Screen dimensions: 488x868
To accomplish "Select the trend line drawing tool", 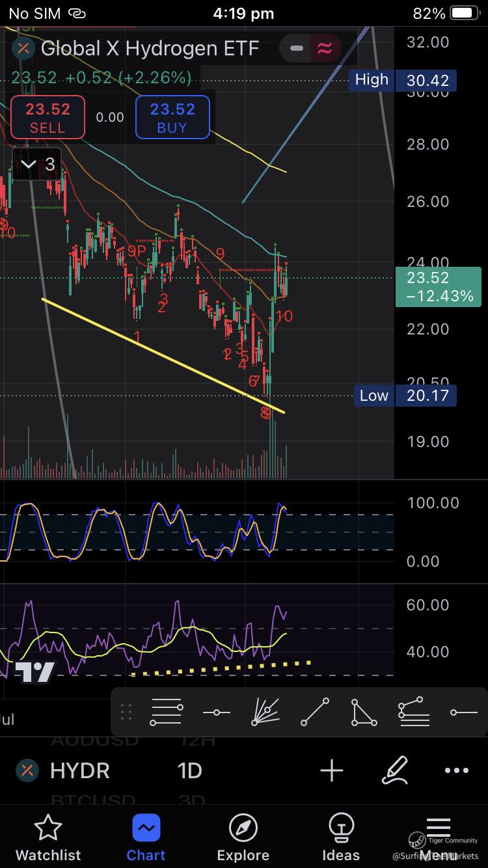I will coord(315,712).
